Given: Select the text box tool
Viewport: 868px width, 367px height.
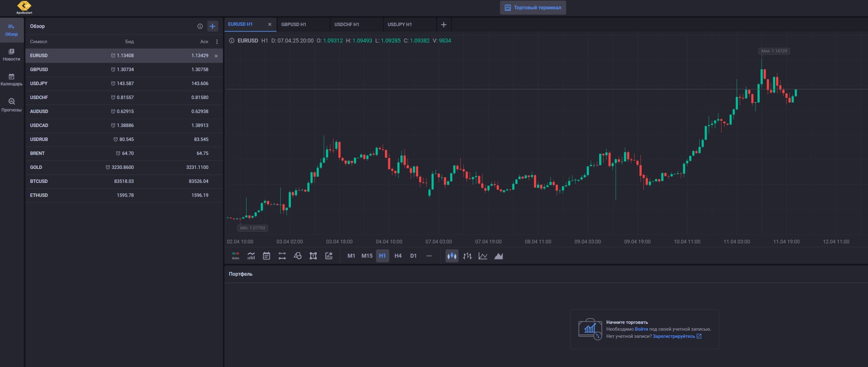Looking at the screenshot, I should [313, 256].
